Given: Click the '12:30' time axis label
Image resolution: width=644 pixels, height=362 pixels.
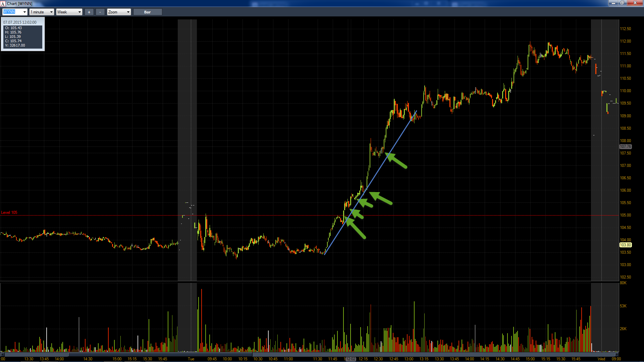Looking at the screenshot, I should 378,359.
